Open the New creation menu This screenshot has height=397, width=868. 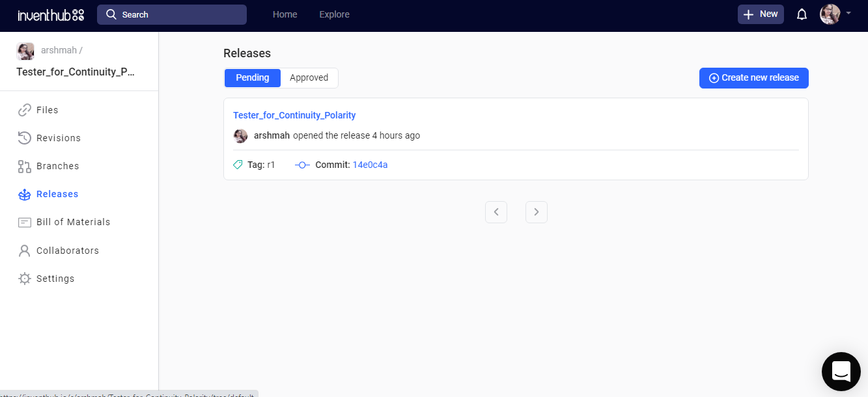point(760,14)
